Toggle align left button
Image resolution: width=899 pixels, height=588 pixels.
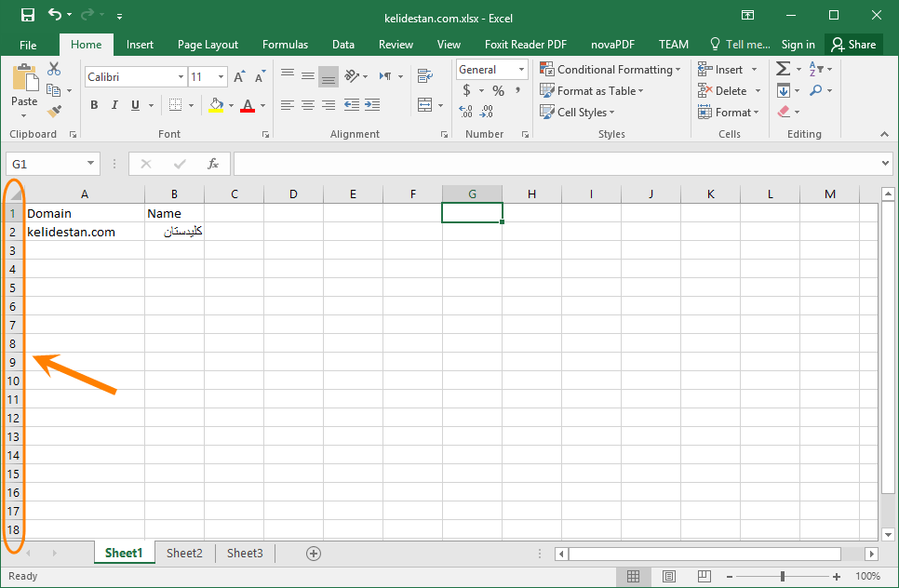pos(288,105)
